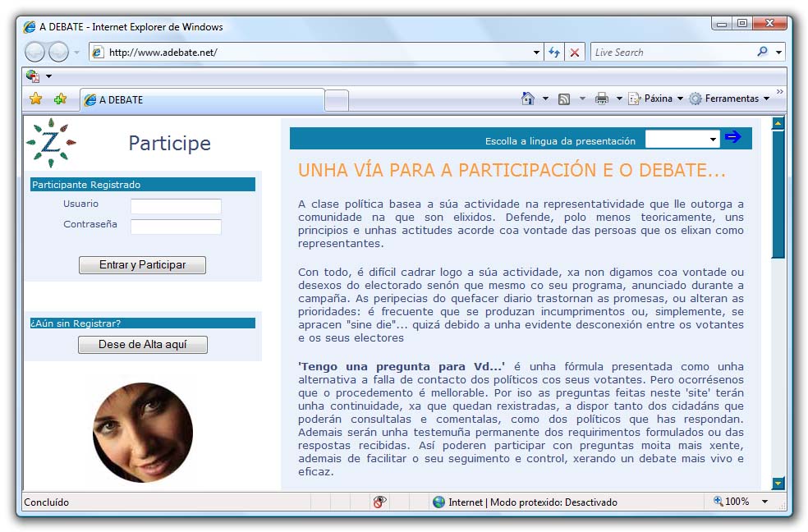Image resolution: width=808 pixels, height=532 pixels.
Task: Click the red Stop loading icon
Action: coord(575,53)
